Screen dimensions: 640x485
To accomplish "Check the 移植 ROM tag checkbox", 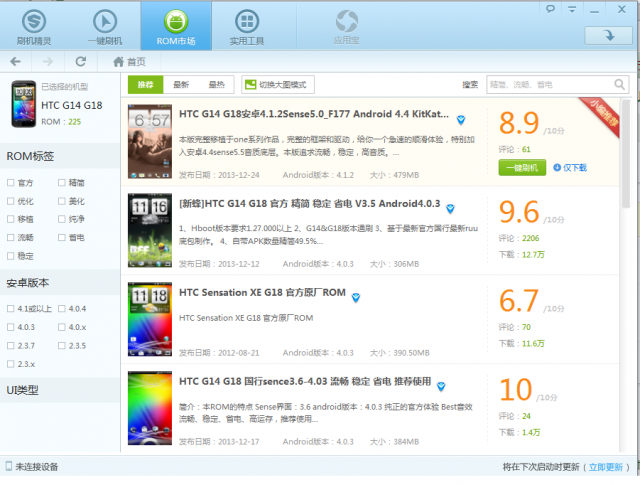I will pos(11,219).
